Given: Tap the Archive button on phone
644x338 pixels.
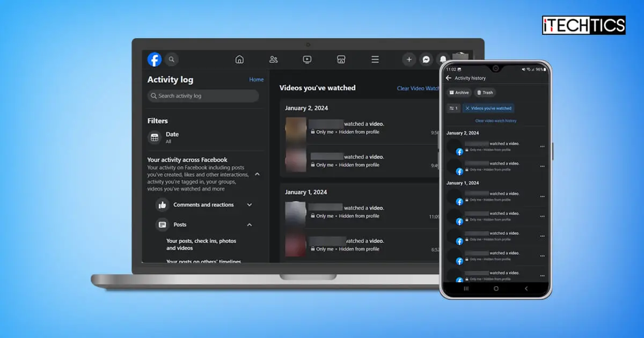Looking at the screenshot, I should pyautogui.click(x=459, y=93).
